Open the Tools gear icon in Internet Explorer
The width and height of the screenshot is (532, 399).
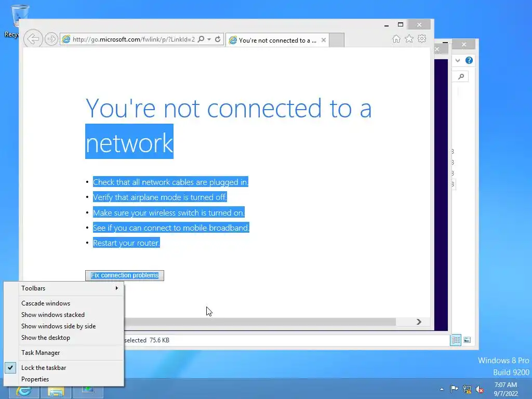[x=422, y=38]
